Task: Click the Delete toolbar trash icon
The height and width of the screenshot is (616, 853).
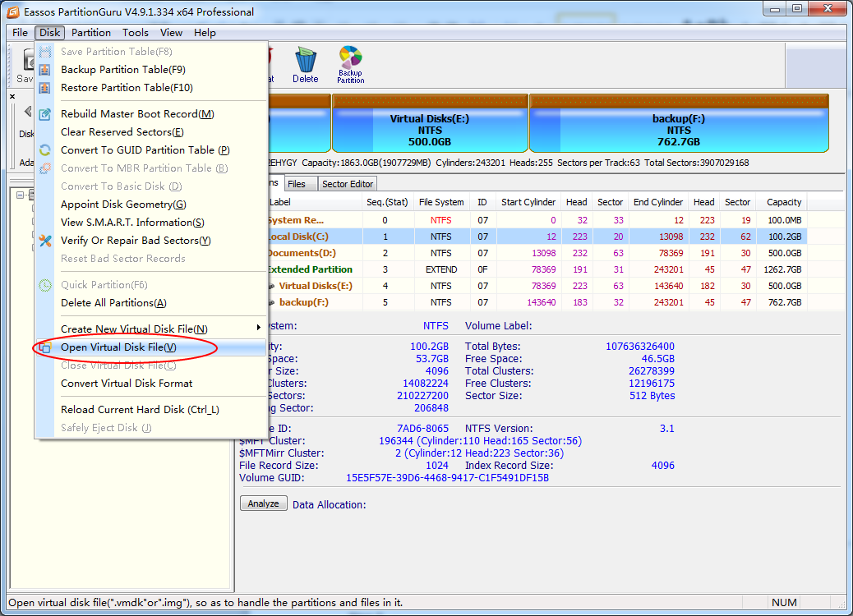Action: [x=305, y=60]
